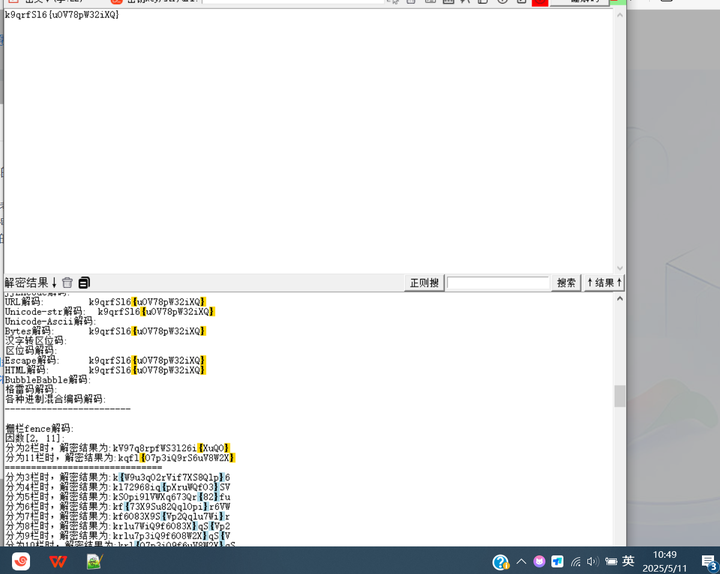Click the 搜索 search button
720x574 pixels.
[x=566, y=283]
